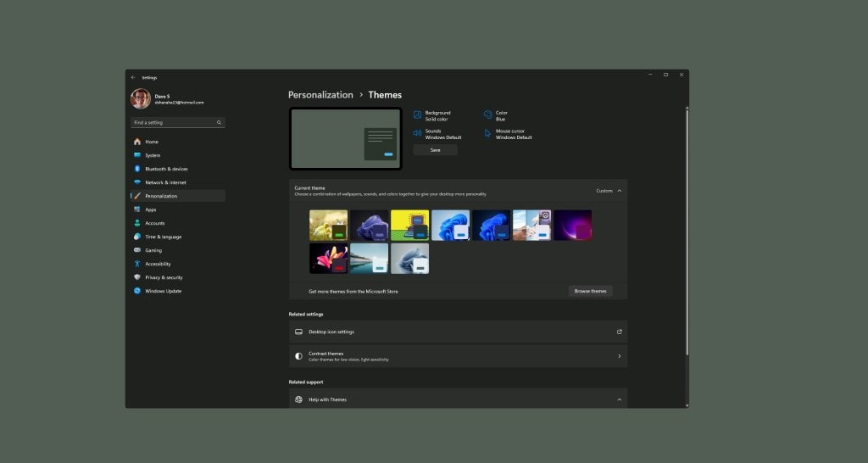
Task: Click the vertical scrollbar in Settings
Action: [x=687, y=231]
